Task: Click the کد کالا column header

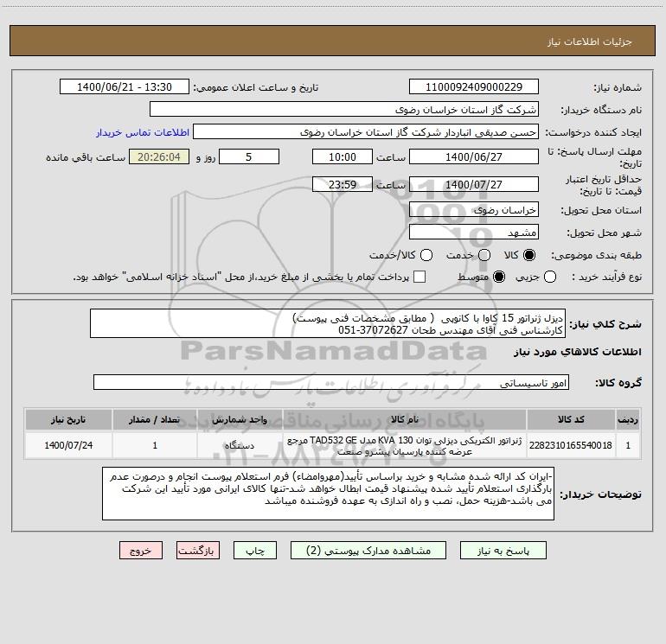Action: click(571, 419)
